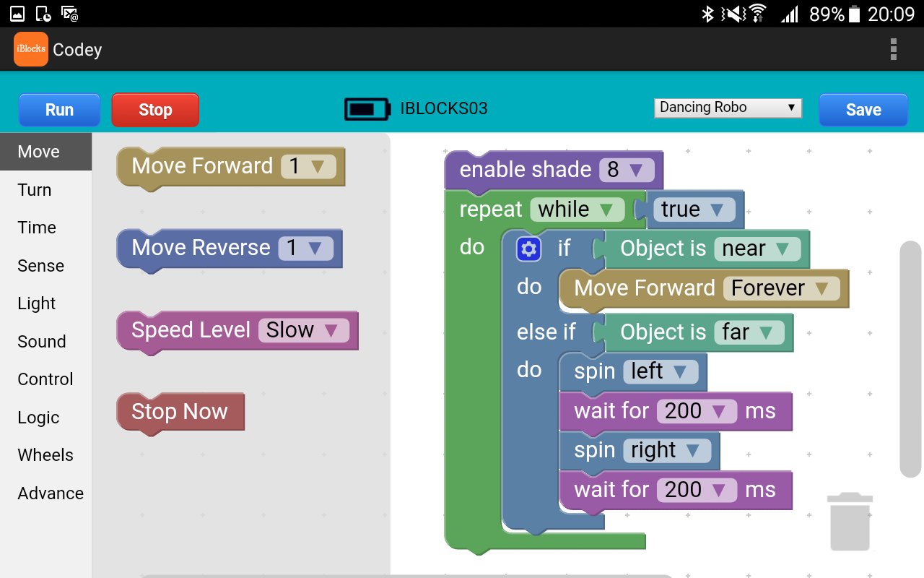Click the IBLOCKS03 device name
The height and width of the screenshot is (578, 924).
click(x=444, y=109)
